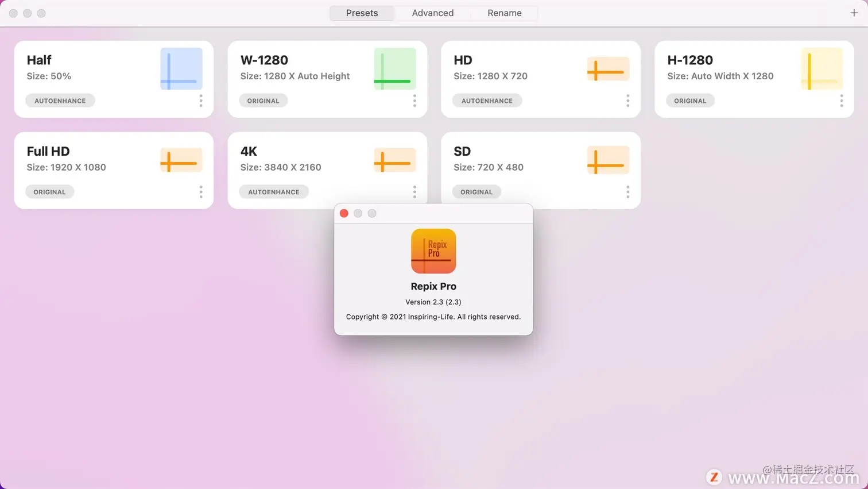Click the 'Size: 50%' text
Image resolution: width=868 pixels, height=489 pixels.
click(x=49, y=76)
